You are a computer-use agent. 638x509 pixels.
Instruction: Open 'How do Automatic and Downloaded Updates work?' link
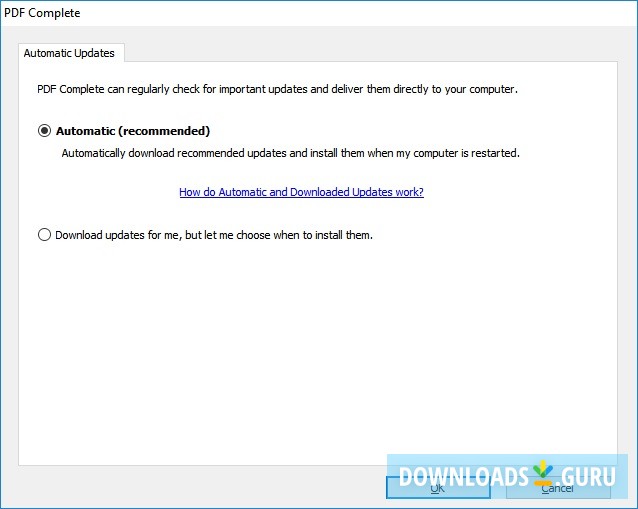point(302,192)
